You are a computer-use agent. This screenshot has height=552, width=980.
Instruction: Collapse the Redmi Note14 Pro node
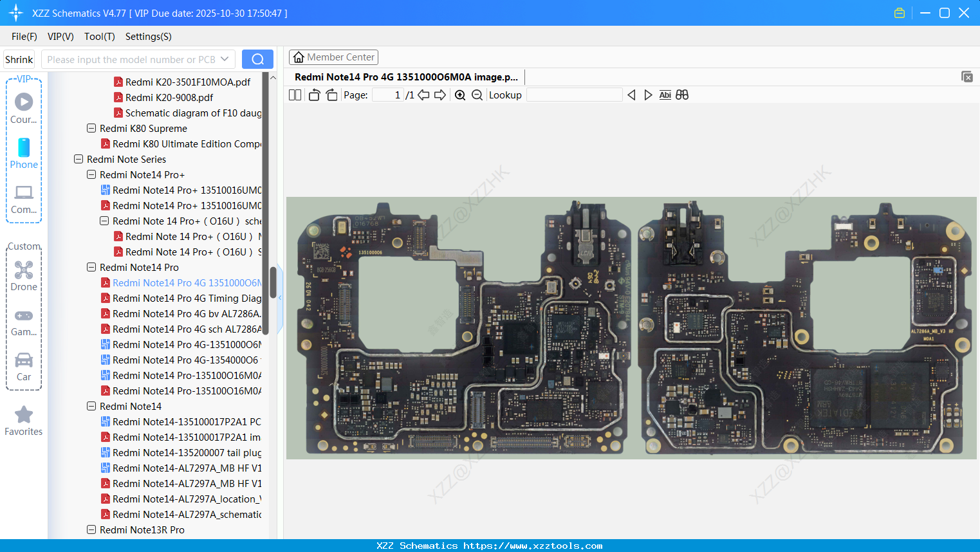(x=91, y=267)
